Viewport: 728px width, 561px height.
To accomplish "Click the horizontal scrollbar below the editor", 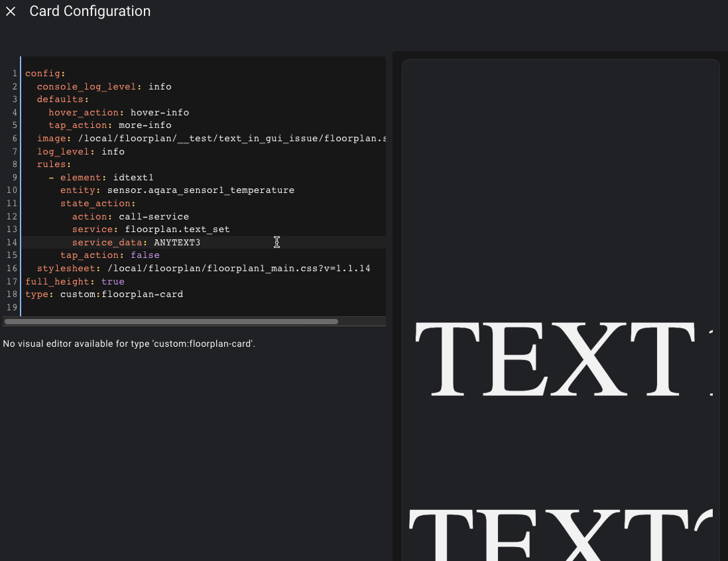I will click(x=171, y=322).
